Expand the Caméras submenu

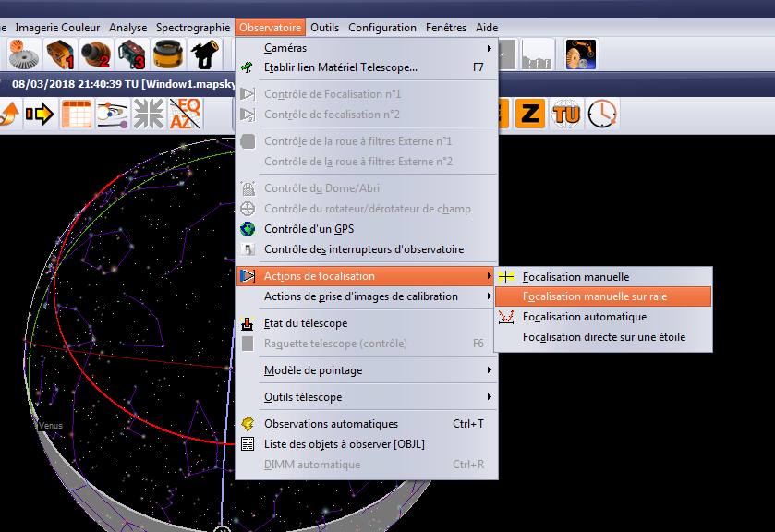367,48
